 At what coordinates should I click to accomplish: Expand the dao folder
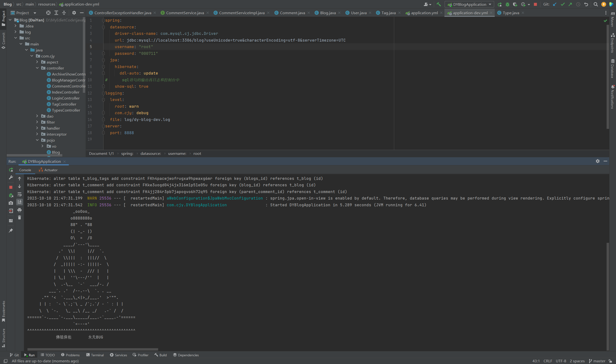[x=37, y=116]
